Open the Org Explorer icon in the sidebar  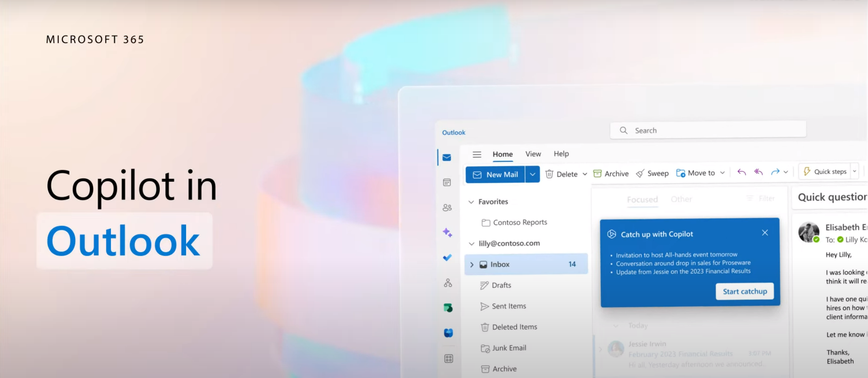[448, 283]
